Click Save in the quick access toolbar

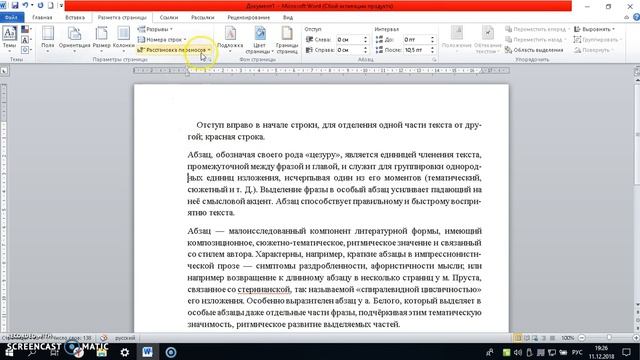pos(15,6)
